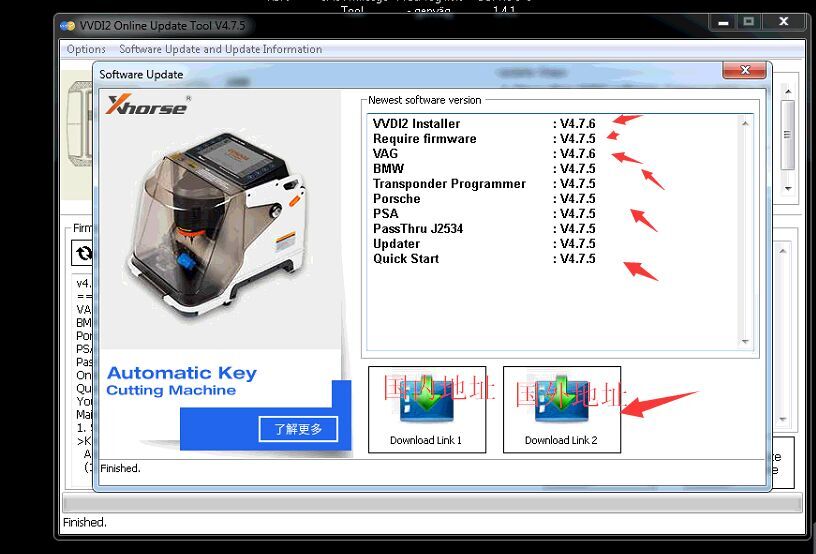The height and width of the screenshot is (554, 816).
Task: Click the Download Link 1 icon
Action: click(x=426, y=402)
